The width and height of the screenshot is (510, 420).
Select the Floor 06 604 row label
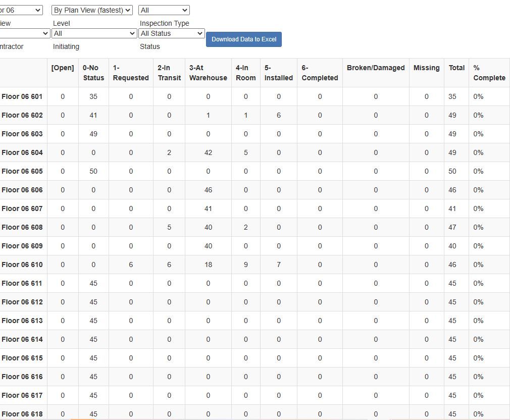tap(22, 152)
